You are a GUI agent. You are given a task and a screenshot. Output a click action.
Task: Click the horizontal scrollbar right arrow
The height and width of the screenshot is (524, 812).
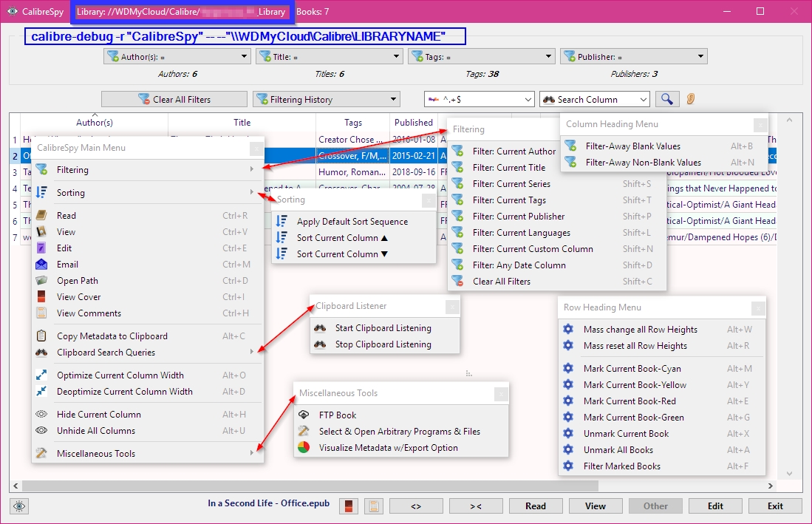(x=770, y=486)
